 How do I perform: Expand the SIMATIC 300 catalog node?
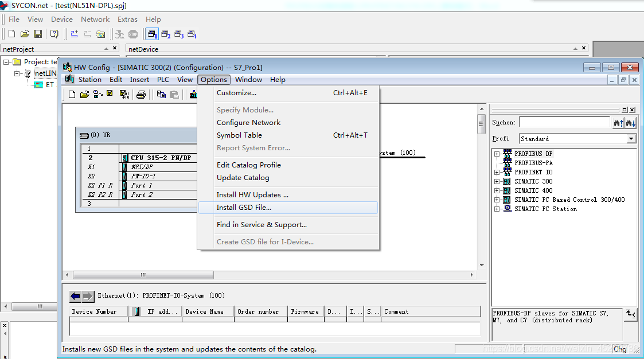[497, 181]
